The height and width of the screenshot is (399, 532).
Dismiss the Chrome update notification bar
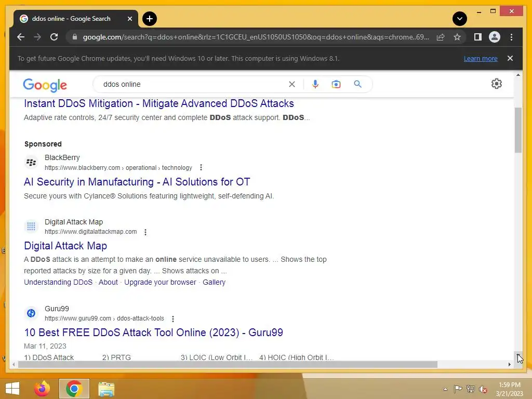pyautogui.click(x=510, y=58)
